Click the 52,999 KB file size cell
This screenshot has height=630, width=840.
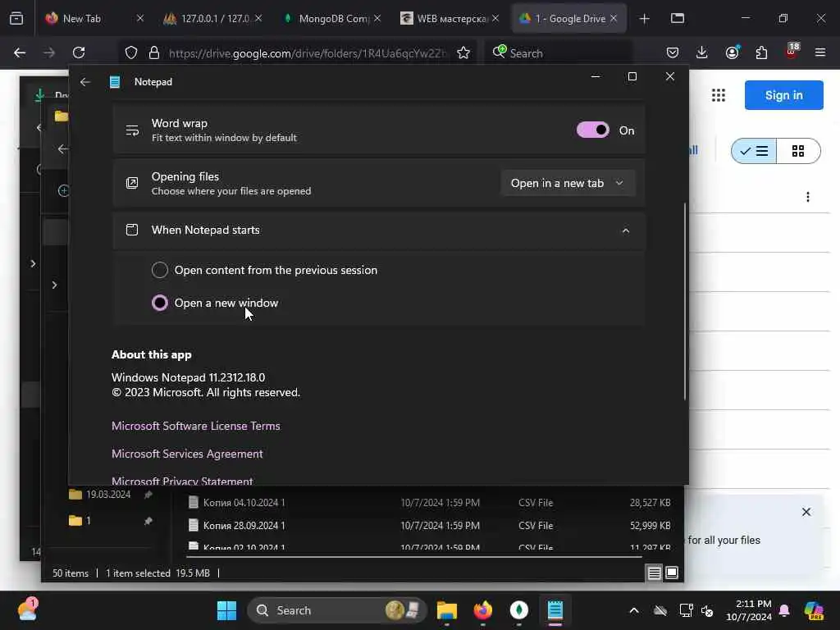(650, 526)
